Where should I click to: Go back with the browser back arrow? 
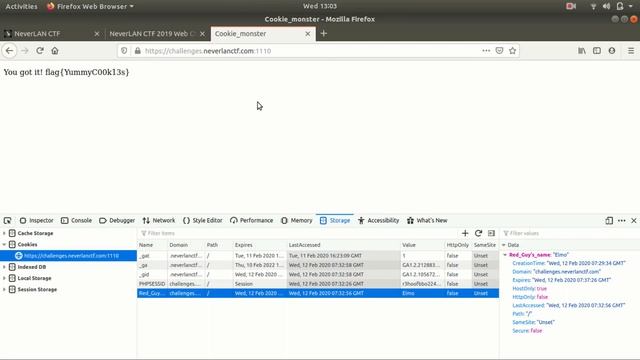[9, 51]
